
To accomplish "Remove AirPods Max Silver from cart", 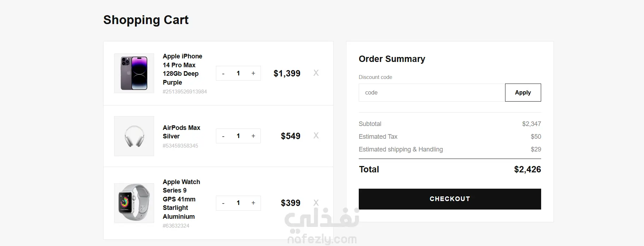I will 316,136.
